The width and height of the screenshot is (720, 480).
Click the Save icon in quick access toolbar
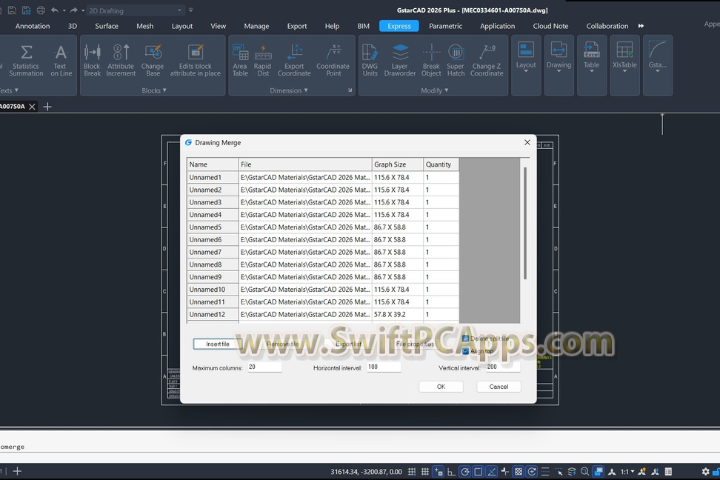click(12, 10)
